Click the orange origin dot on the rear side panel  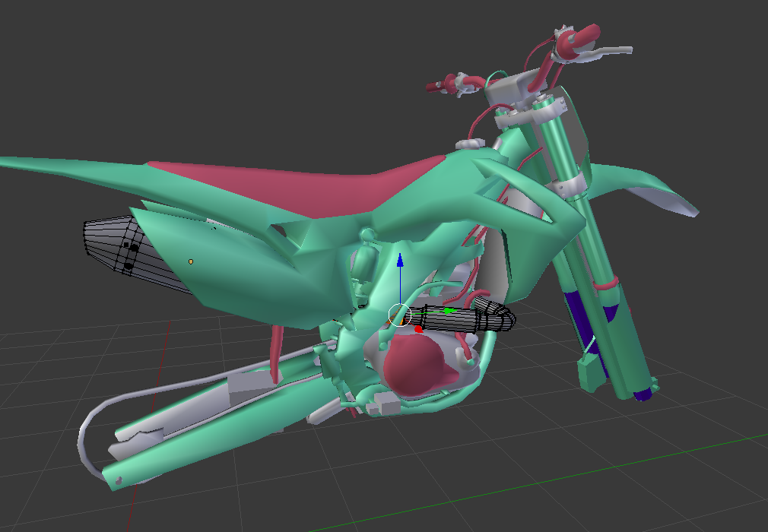pos(191,262)
